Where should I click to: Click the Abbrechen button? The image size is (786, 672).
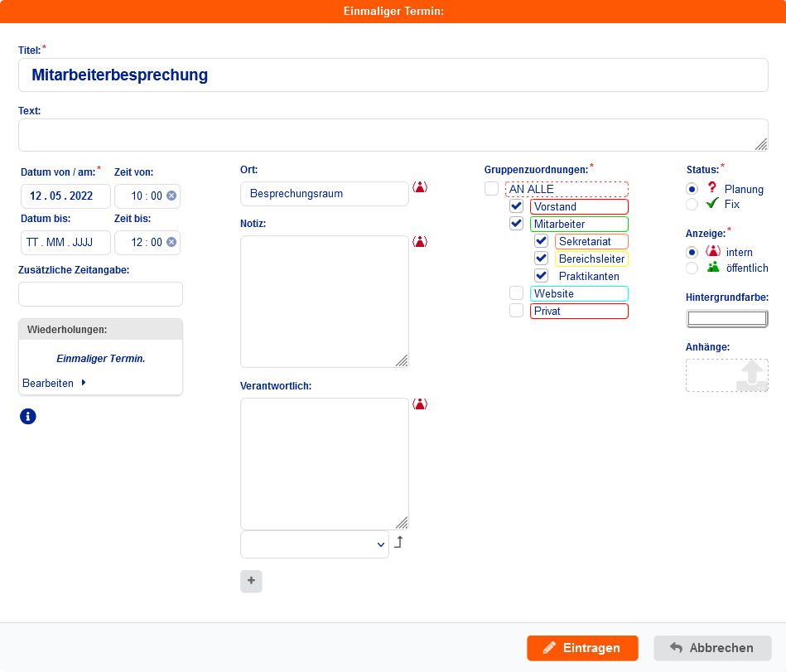pyautogui.click(x=712, y=648)
